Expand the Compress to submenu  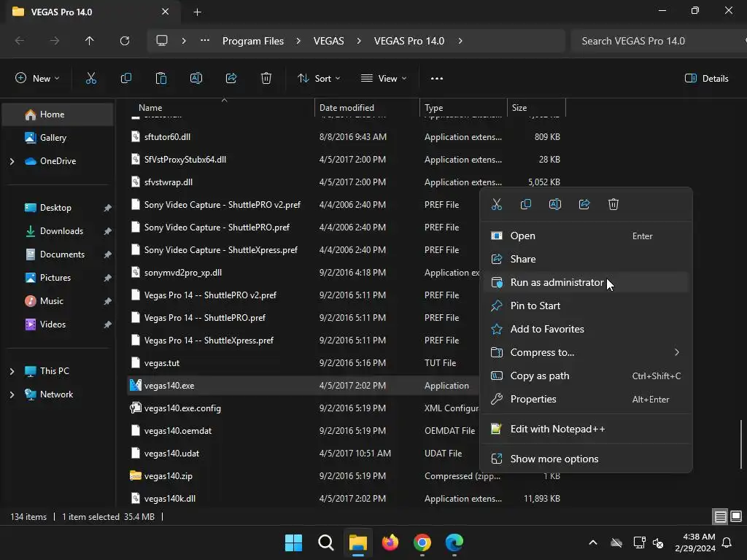pyautogui.click(x=676, y=352)
